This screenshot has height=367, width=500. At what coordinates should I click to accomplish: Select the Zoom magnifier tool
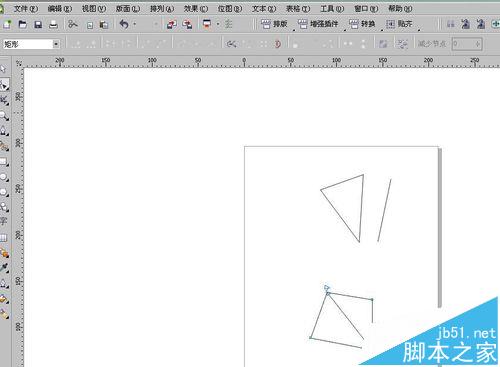click(x=4, y=116)
